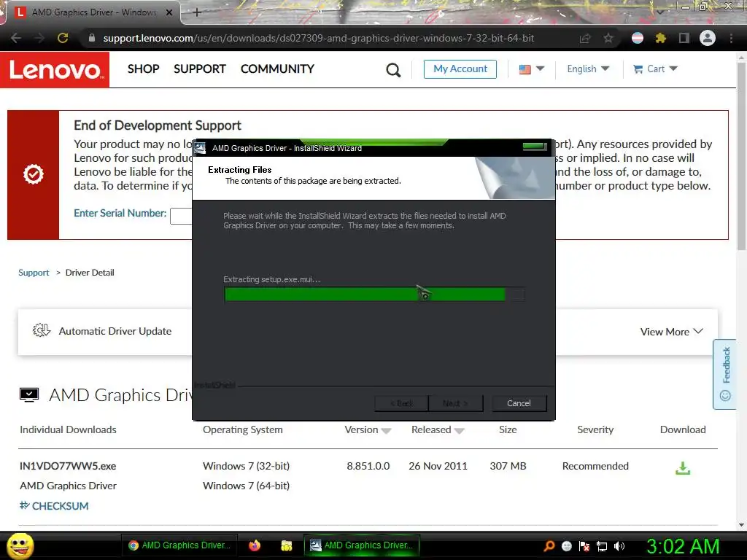Switch to Chrome AMD Graphics Driver taskbar item
The height and width of the screenshot is (560, 747).
click(x=179, y=545)
